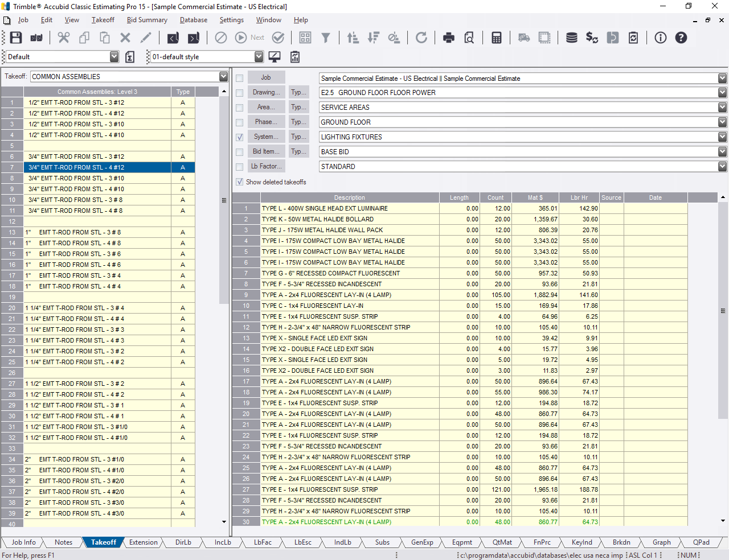Click the Print icon
Screen dimensions: 729x560
click(449, 38)
